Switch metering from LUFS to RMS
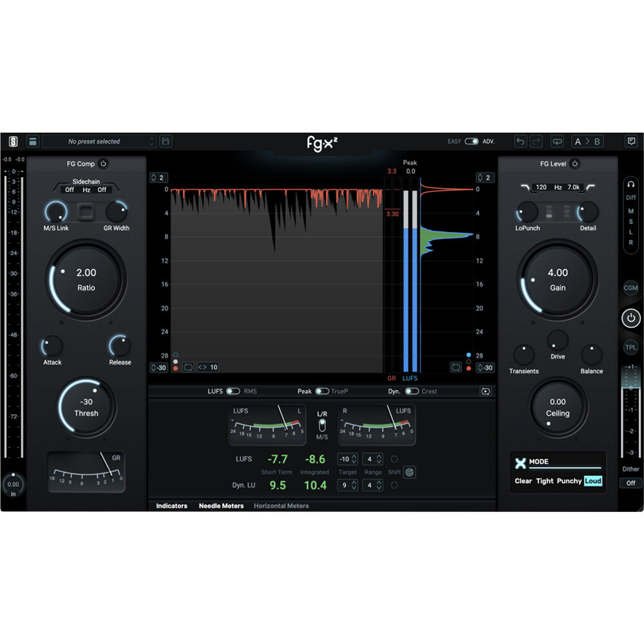This screenshot has width=644, height=644. (x=232, y=391)
